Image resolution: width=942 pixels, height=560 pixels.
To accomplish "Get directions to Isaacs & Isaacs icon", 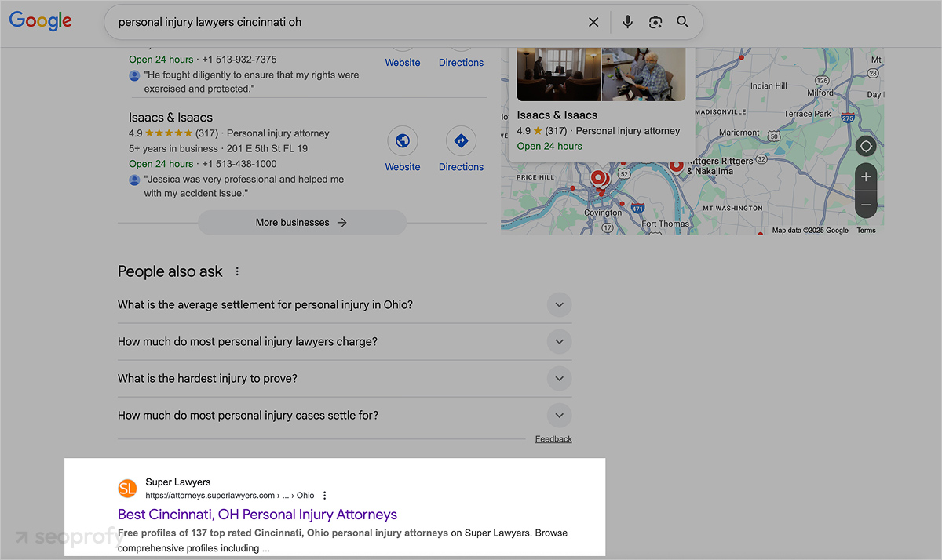I will point(461,141).
